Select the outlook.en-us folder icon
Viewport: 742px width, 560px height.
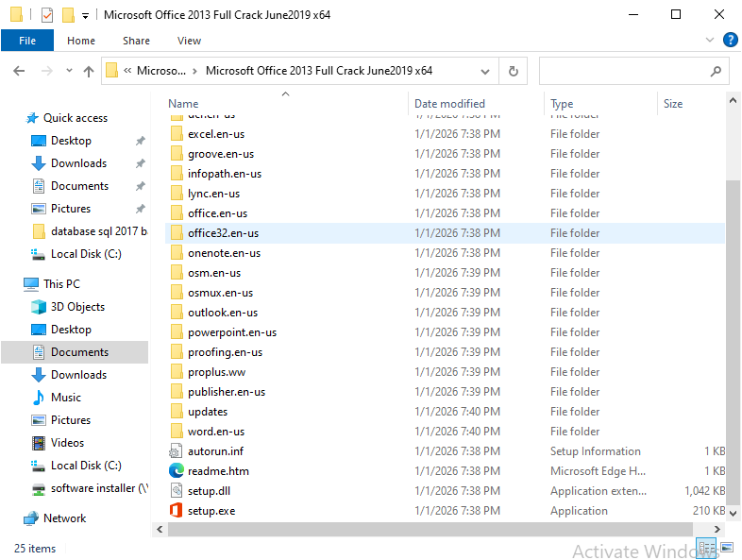[x=177, y=313]
